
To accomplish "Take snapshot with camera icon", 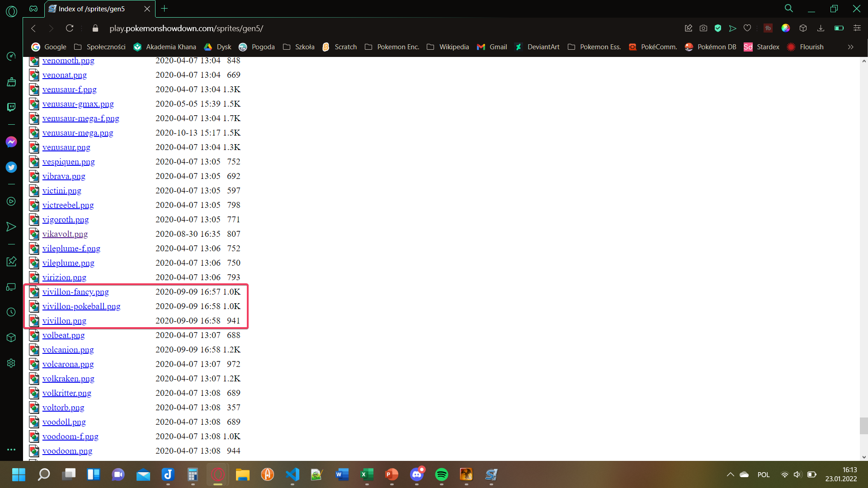I will point(703,28).
